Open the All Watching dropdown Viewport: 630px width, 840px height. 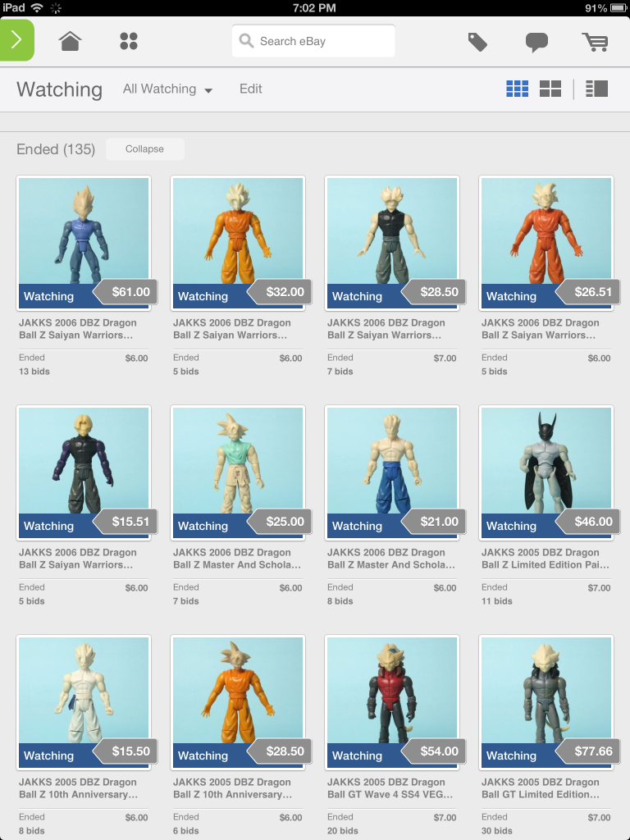point(167,89)
